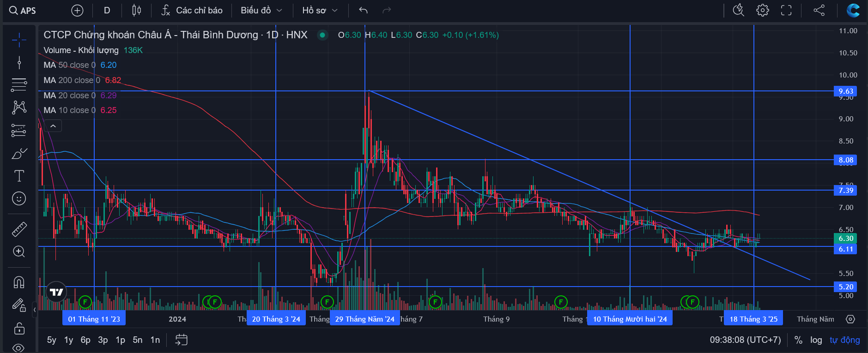Activate the zoom in tool
Image resolution: width=868 pixels, height=353 pixels.
coord(19,251)
